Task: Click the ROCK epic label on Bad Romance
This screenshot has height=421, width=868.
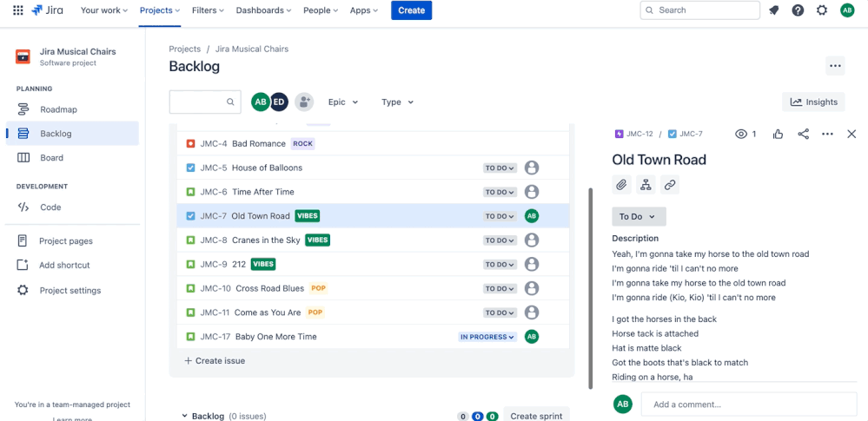Action: tap(303, 144)
